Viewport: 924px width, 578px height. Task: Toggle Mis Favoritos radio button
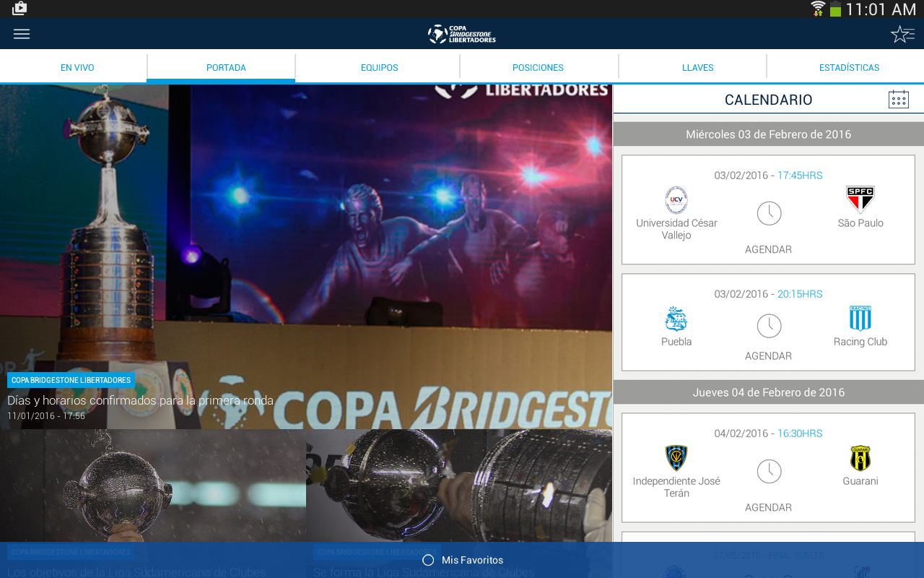(x=428, y=560)
